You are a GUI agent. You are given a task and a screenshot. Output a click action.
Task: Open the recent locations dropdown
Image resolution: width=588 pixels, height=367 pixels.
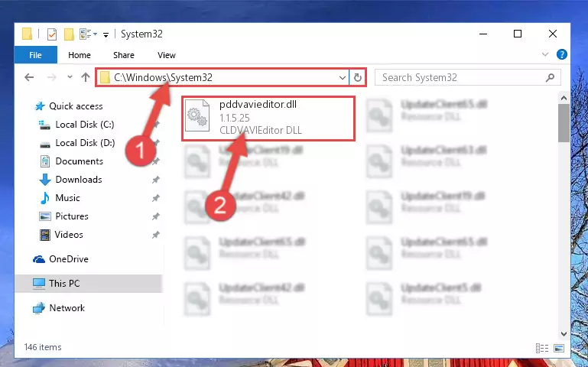pyautogui.click(x=70, y=77)
